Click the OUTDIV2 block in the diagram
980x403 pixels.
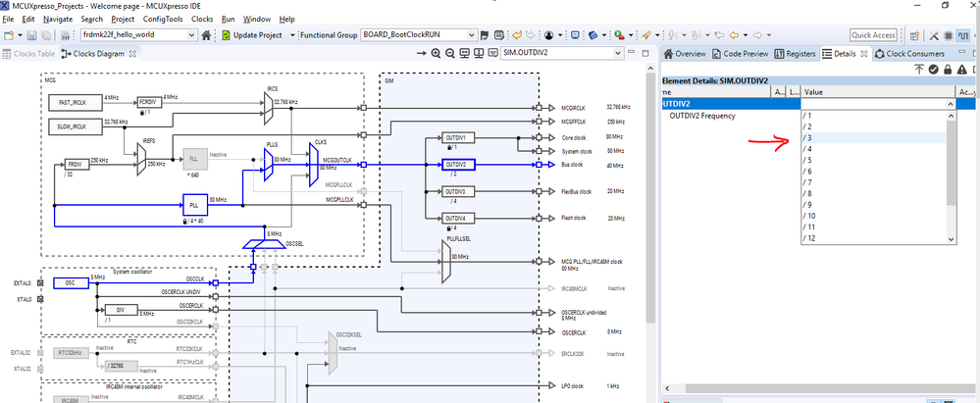tap(459, 164)
